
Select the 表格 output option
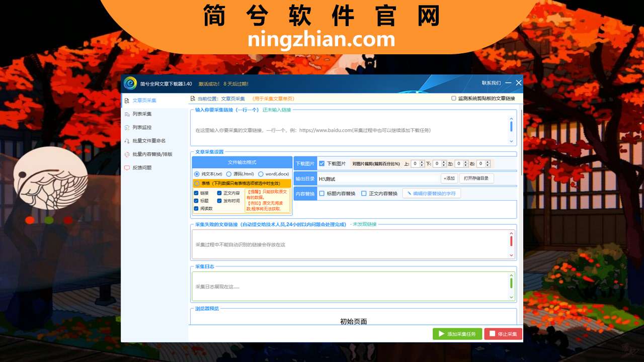[x=197, y=184]
